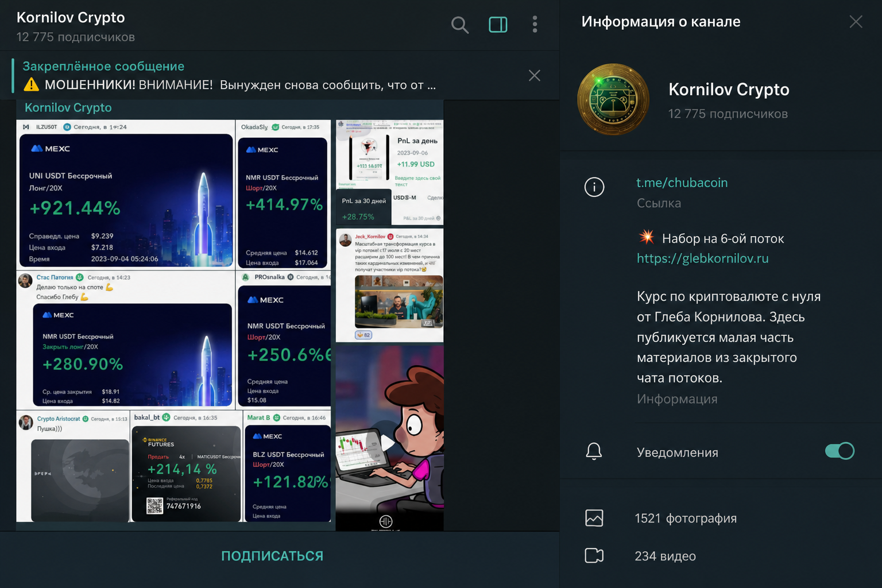This screenshot has height=588, width=882.
Task: Open search in Kornilov Crypto channel
Action: (459, 25)
